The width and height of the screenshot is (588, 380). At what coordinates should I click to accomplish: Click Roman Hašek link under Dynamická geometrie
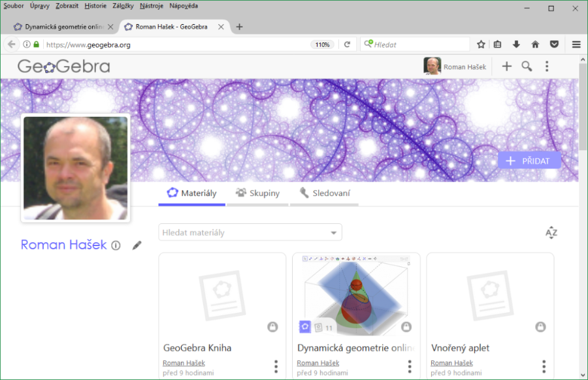pyautogui.click(x=318, y=363)
